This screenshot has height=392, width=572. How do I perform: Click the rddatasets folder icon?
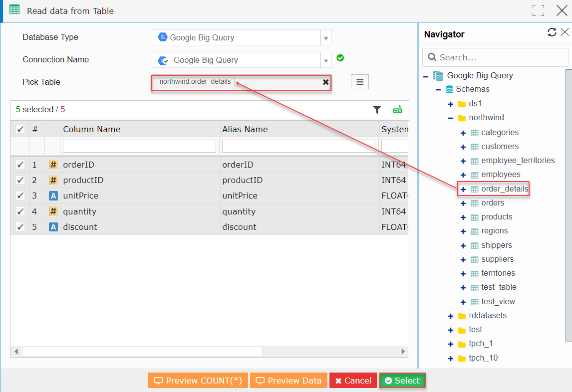click(462, 316)
